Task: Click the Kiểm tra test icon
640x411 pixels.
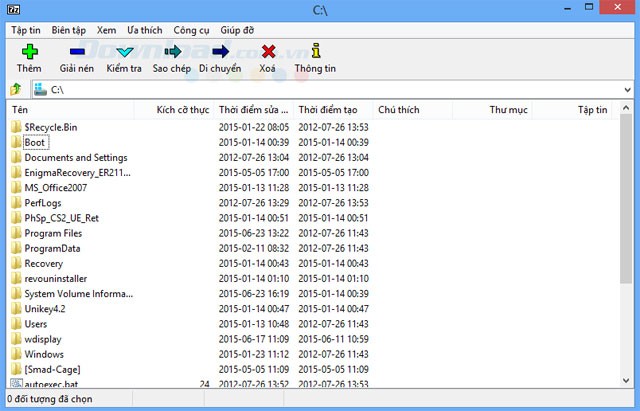Action: [x=124, y=52]
